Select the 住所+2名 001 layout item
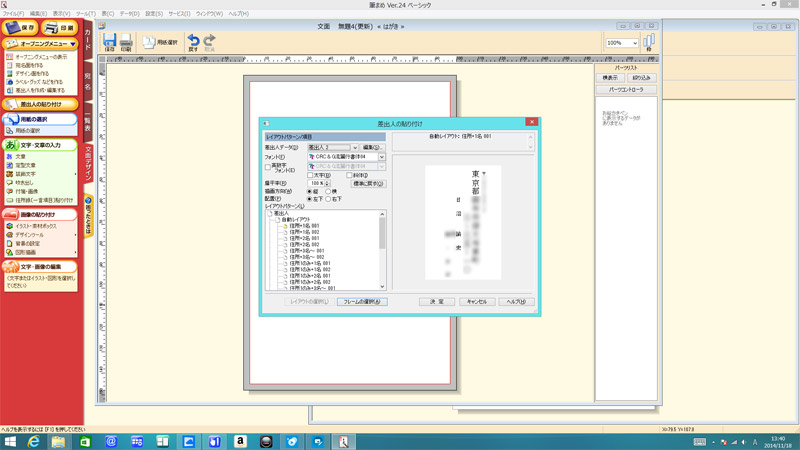This screenshot has width=800, height=450. [303, 239]
